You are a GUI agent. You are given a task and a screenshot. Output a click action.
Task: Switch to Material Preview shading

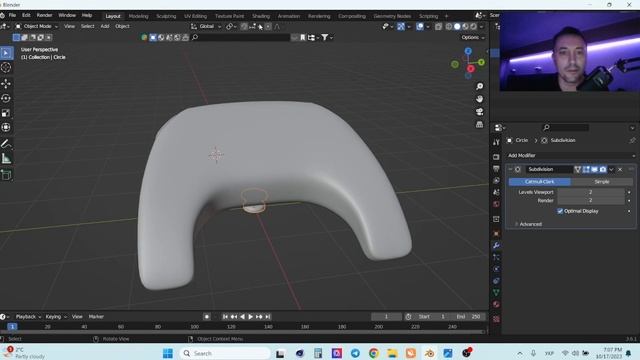click(465, 27)
